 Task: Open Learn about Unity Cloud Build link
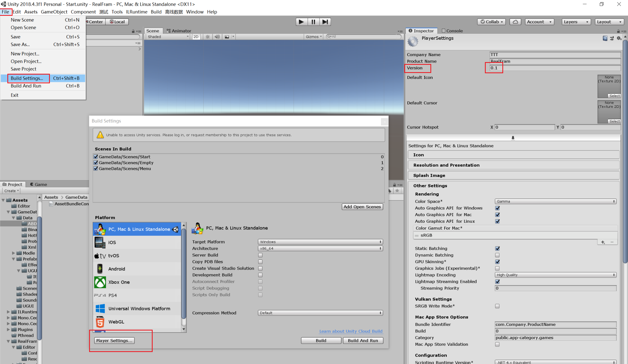click(x=351, y=331)
